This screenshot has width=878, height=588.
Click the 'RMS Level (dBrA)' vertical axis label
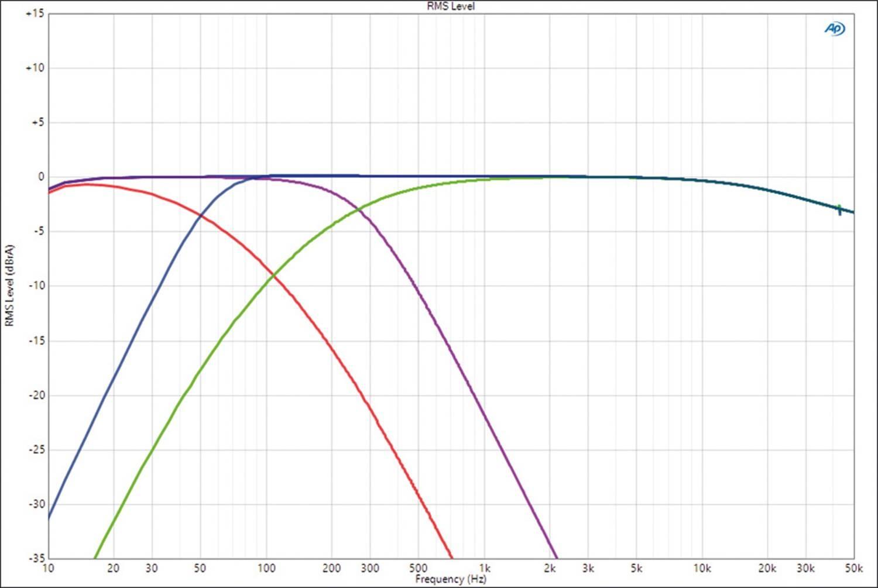[9, 286]
